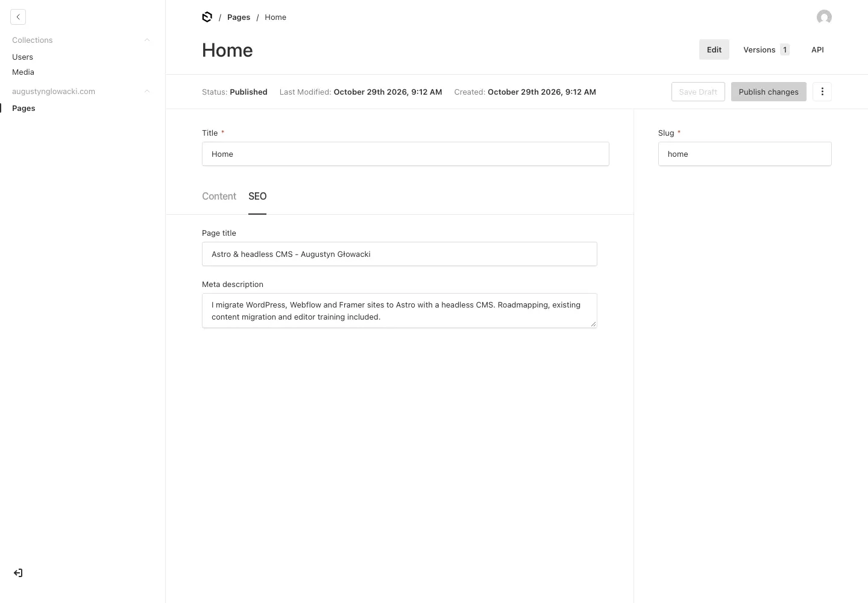Focus the Slug input field
Screen dimensions: 868x603
coord(744,154)
